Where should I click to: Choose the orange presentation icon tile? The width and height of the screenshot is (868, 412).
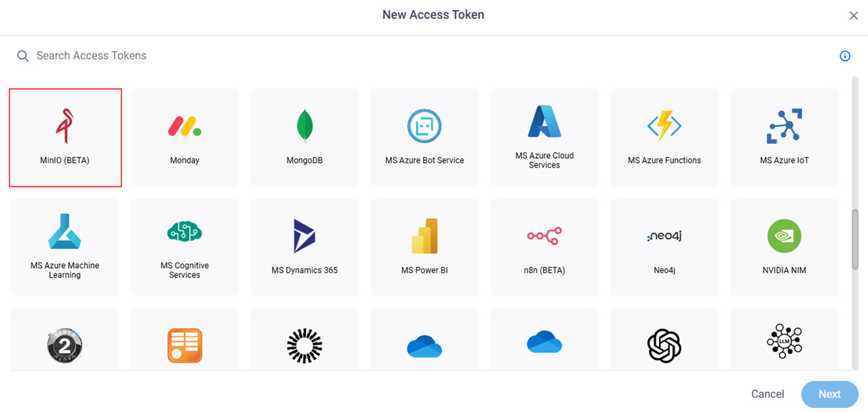click(x=184, y=339)
